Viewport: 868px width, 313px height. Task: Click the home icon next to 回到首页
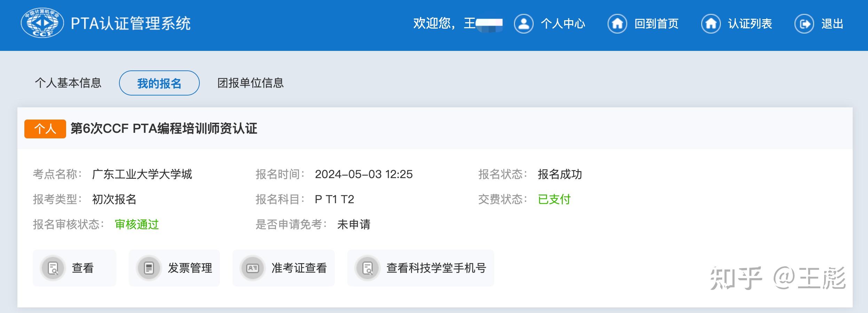coord(617,24)
